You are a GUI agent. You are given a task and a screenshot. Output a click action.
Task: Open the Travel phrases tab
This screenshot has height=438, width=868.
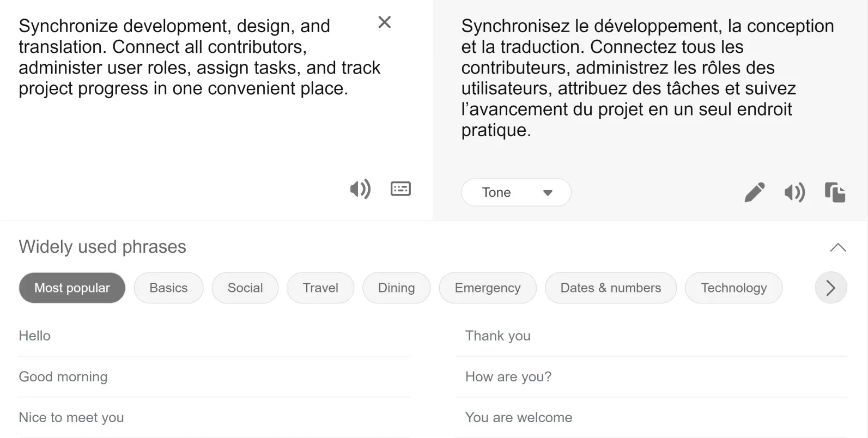coord(320,288)
